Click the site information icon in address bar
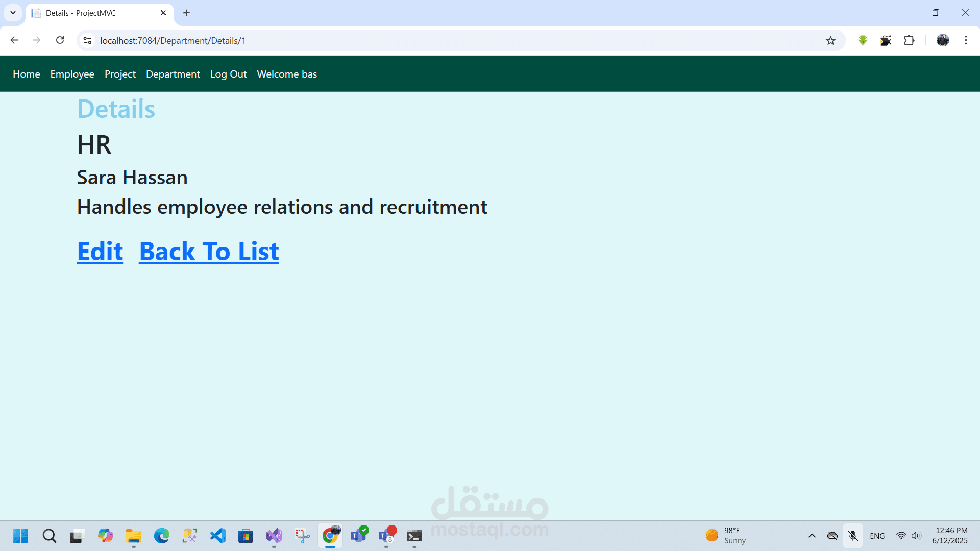 [x=87, y=40]
